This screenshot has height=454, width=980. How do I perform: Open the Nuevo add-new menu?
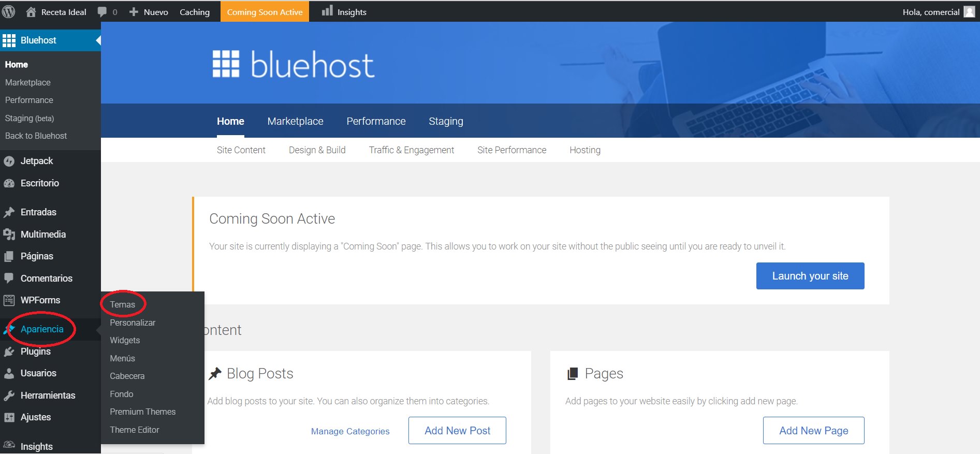pyautogui.click(x=149, y=12)
